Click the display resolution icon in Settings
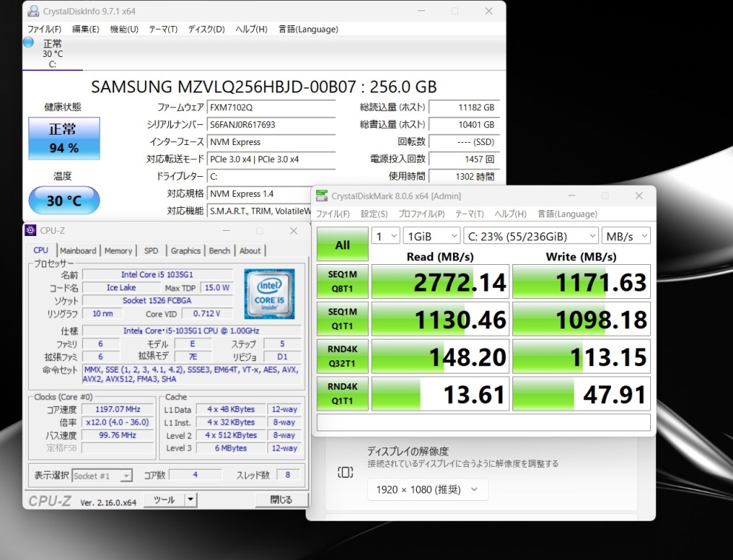This screenshot has height=560, width=733. click(x=346, y=472)
